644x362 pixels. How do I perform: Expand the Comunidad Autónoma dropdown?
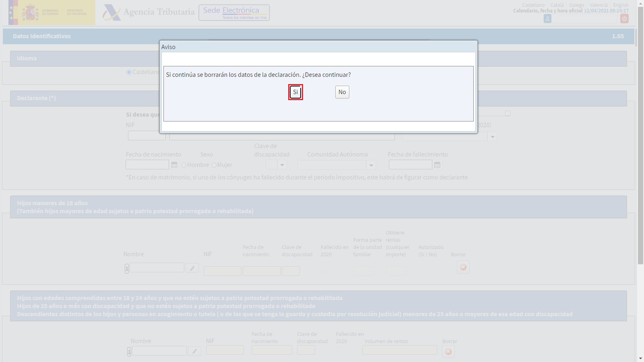click(371, 165)
